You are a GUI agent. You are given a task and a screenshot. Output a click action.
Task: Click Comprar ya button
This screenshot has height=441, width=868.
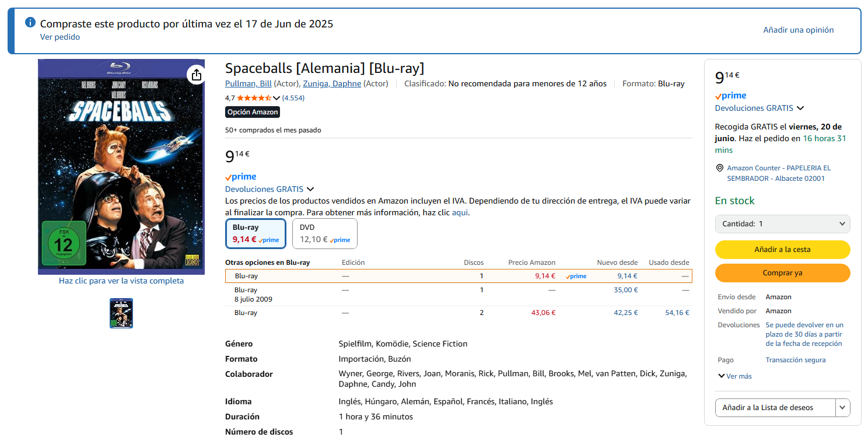783,273
